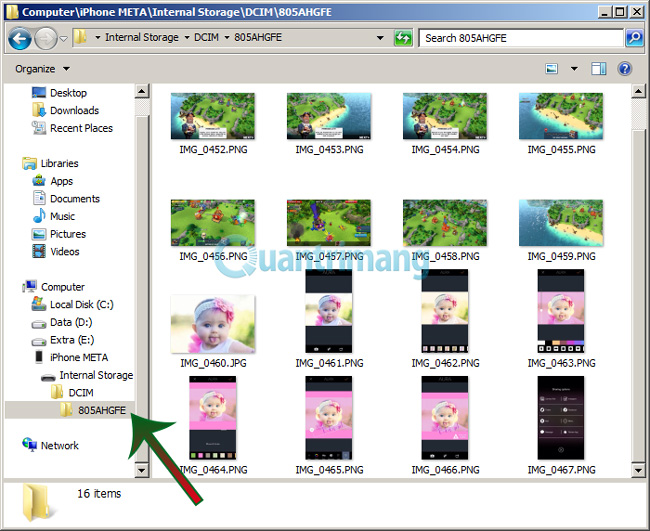The height and width of the screenshot is (531, 650).
Task: Open the Help question mark icon
Action: pyautogui.click(x=625, y=69)
